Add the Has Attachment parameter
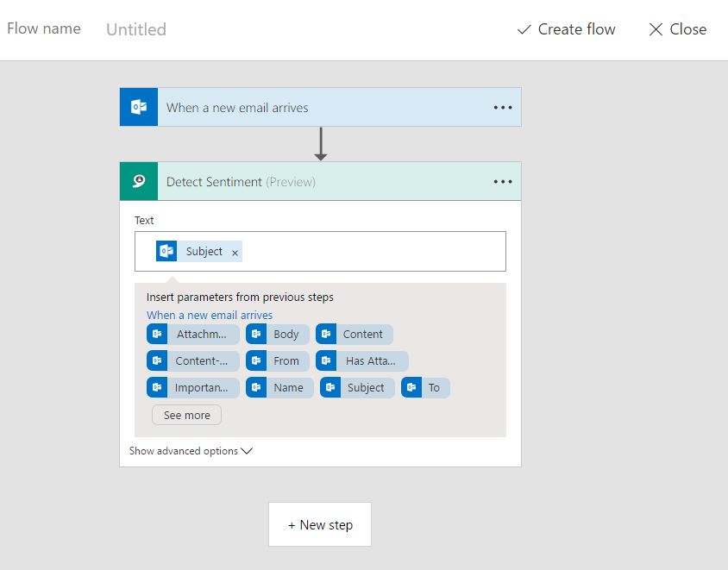 click(x=361, y=361)
